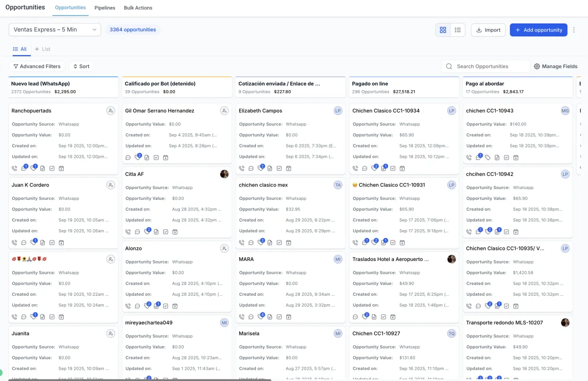
Task: Select the All view tab
Action: [20, 49]
